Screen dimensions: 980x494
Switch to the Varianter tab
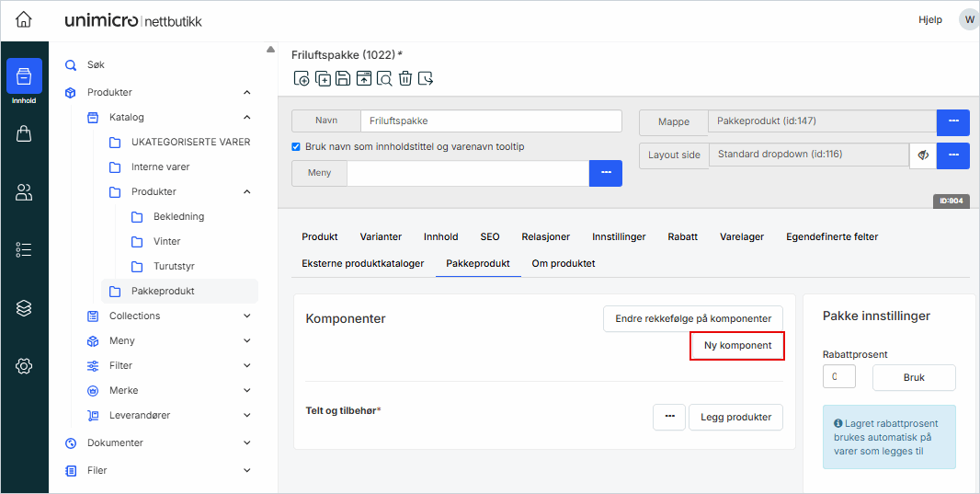tap(381, 236)
